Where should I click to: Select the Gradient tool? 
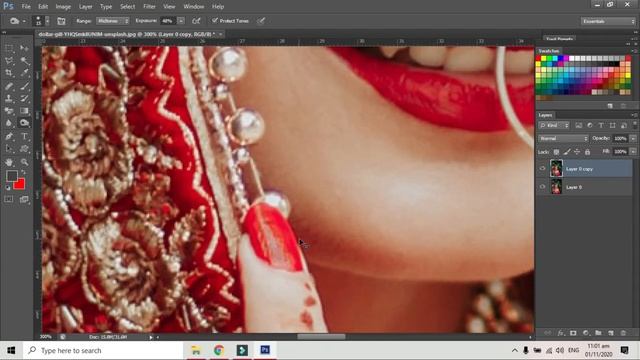point(24,111)
